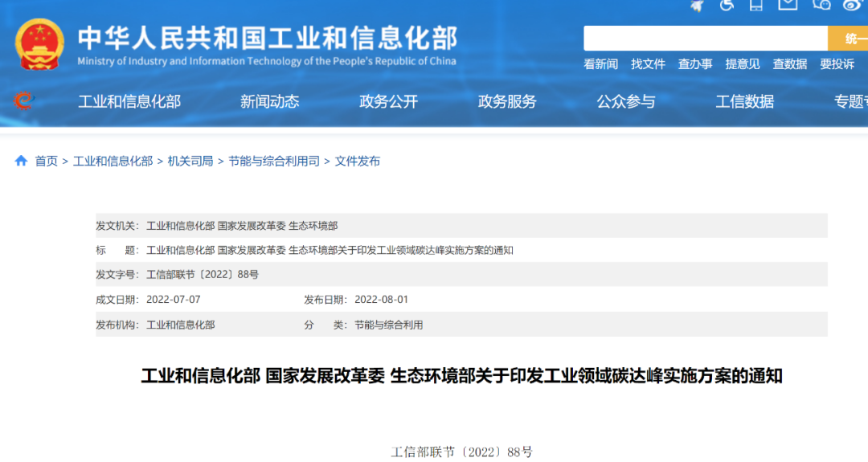Click the 查数据 quick link
The width and height of the screenshot is (868, 462).
click(x=789, y=64)
